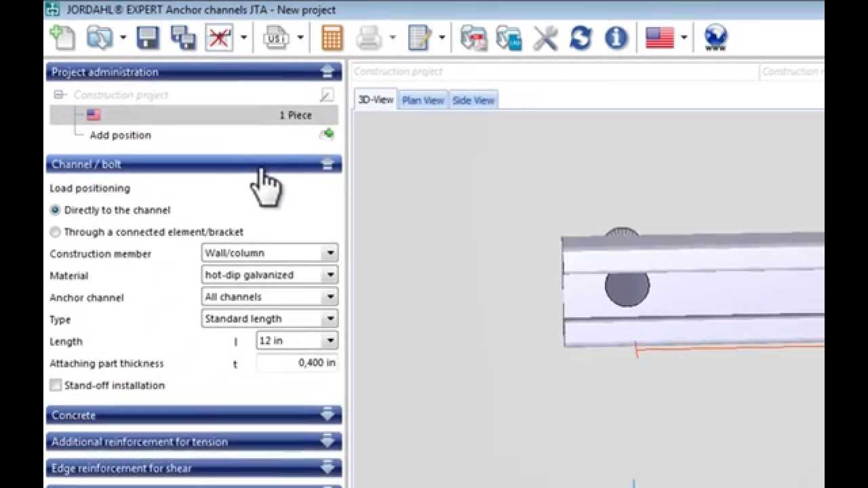868x488 pixels.
Task: Select Through a connected element/bracket option
Action: [56, 232]
